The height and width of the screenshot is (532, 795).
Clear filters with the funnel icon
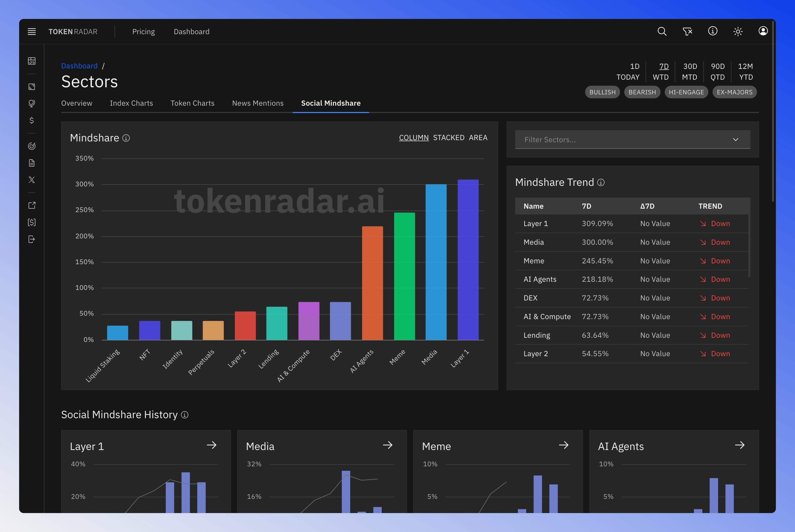687,32
